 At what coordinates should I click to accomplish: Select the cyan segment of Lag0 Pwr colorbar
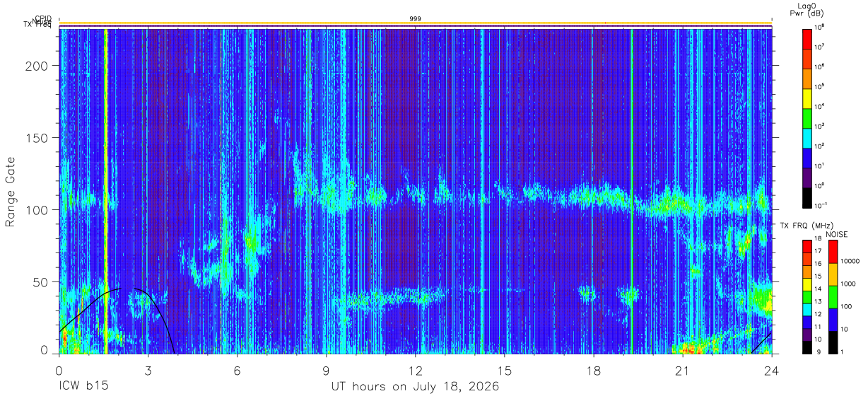[x=807, y=137]
